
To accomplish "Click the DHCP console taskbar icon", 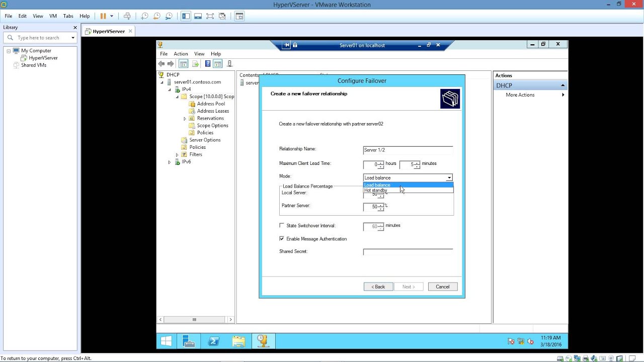I will coord(263,341).
